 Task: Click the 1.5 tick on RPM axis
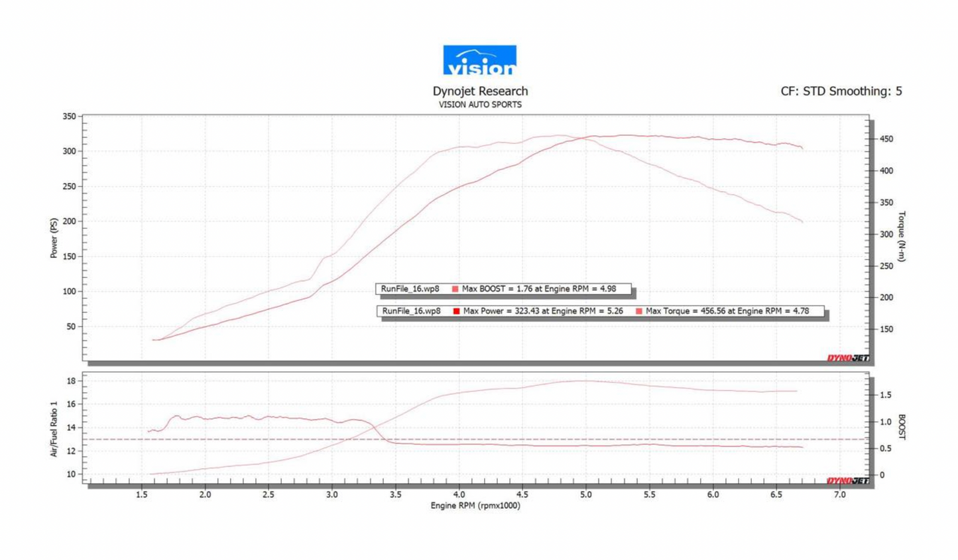click(x=142, y=494)
